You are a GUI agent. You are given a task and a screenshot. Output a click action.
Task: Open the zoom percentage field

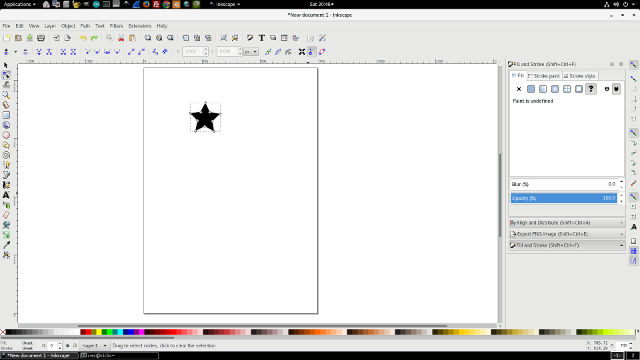[623, 346]
